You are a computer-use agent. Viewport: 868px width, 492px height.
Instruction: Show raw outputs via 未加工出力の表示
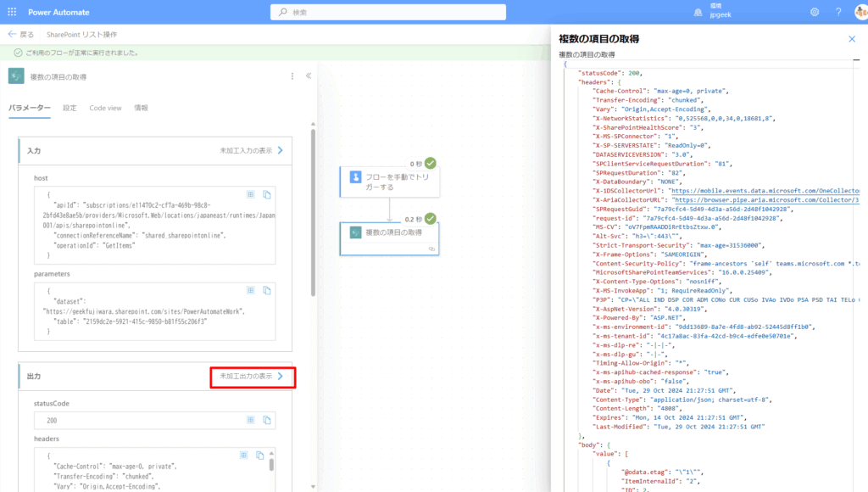[252, 376]
